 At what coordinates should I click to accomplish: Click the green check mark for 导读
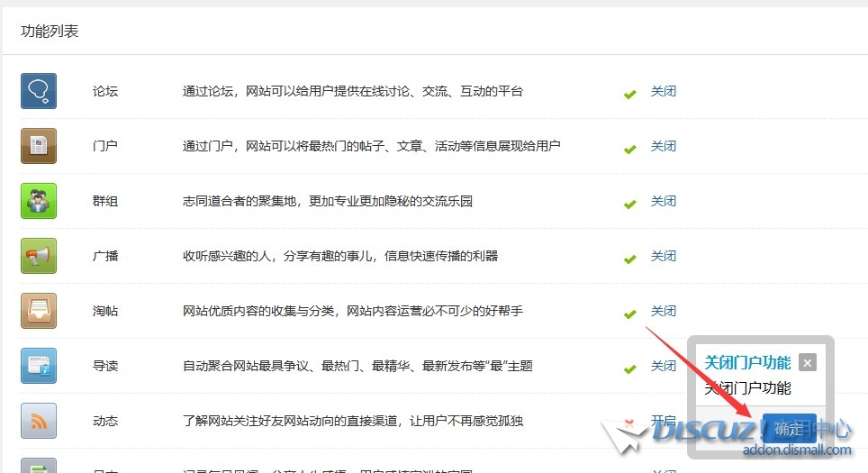(629, 368)
